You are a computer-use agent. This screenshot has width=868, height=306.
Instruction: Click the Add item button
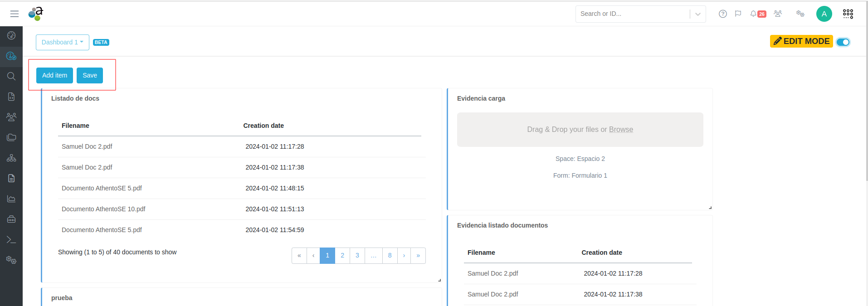coord(54,75)
